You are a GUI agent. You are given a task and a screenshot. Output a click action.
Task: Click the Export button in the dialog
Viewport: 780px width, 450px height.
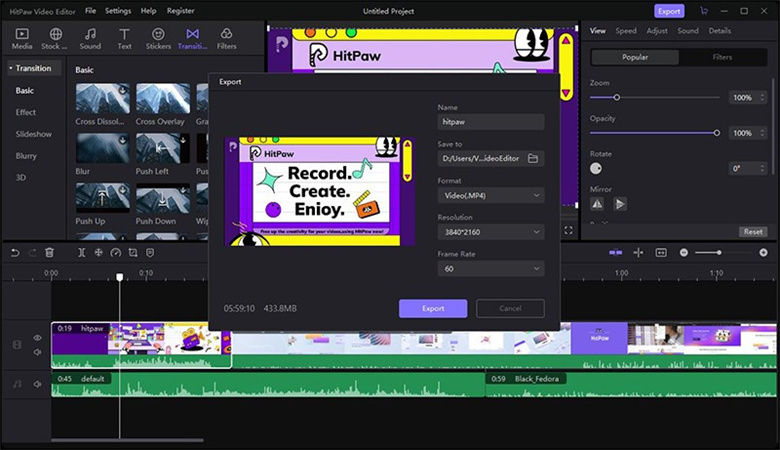point(432,308)
